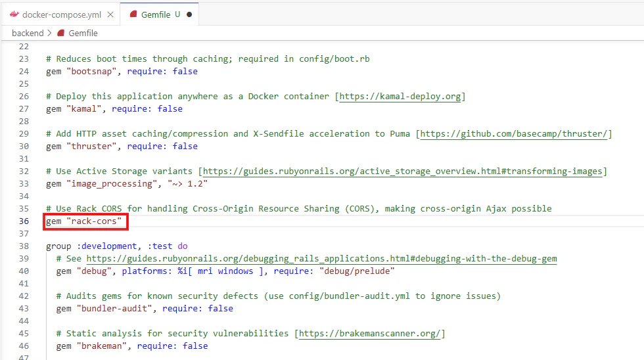Screen dimensions: 644x360
Task: Click the group :development, :test do line
Action: point(117,246)
